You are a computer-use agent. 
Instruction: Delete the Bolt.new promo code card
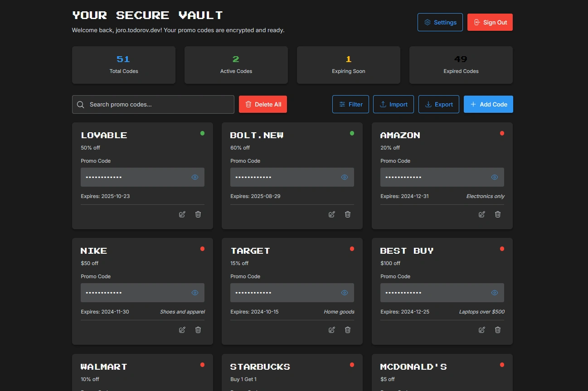point(348,214)
